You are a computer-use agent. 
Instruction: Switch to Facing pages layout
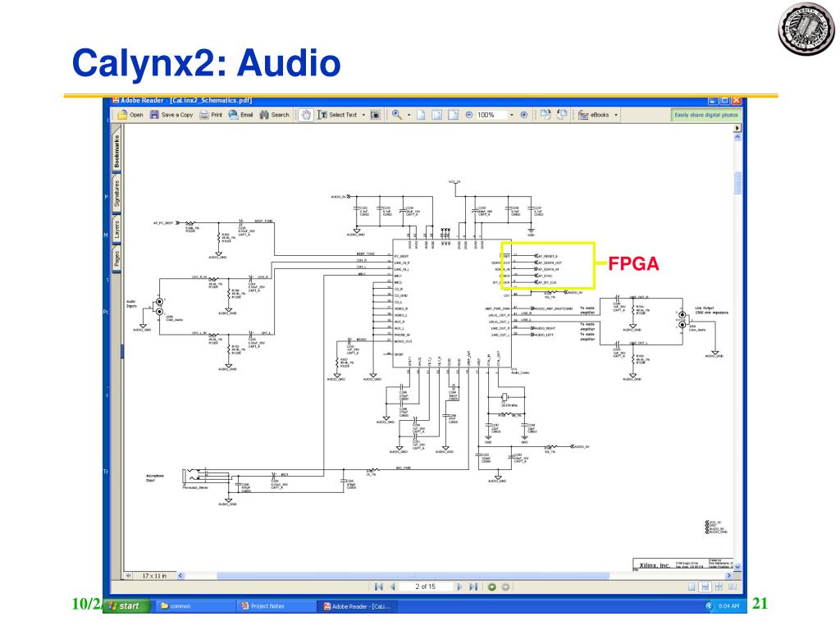tap(732, 587)
